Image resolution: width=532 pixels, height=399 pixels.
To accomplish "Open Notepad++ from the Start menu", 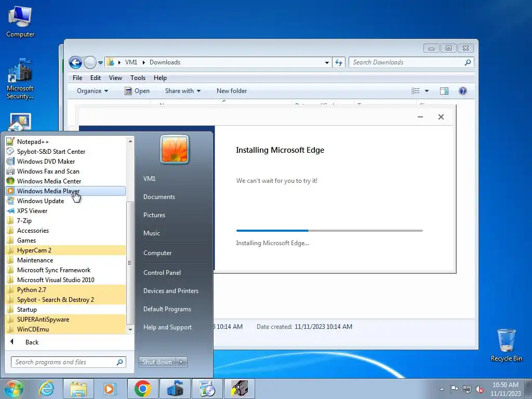I will pyautogui.click(x=65, y=141).
